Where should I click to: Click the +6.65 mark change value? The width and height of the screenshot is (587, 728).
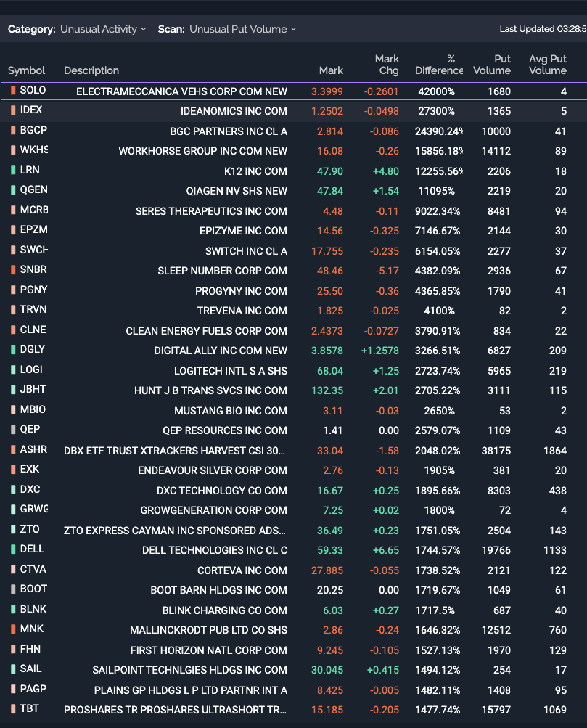(386, 551)
